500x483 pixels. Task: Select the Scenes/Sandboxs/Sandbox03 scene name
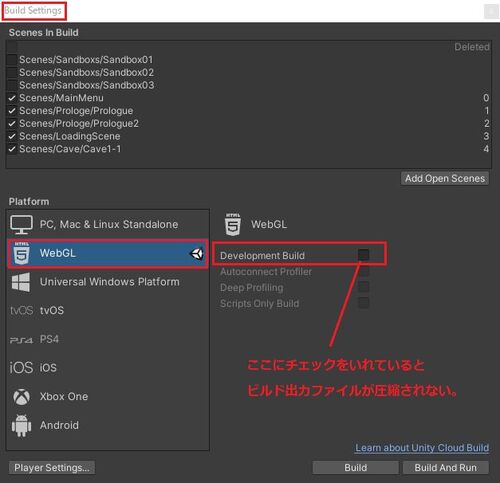[87, 85]
